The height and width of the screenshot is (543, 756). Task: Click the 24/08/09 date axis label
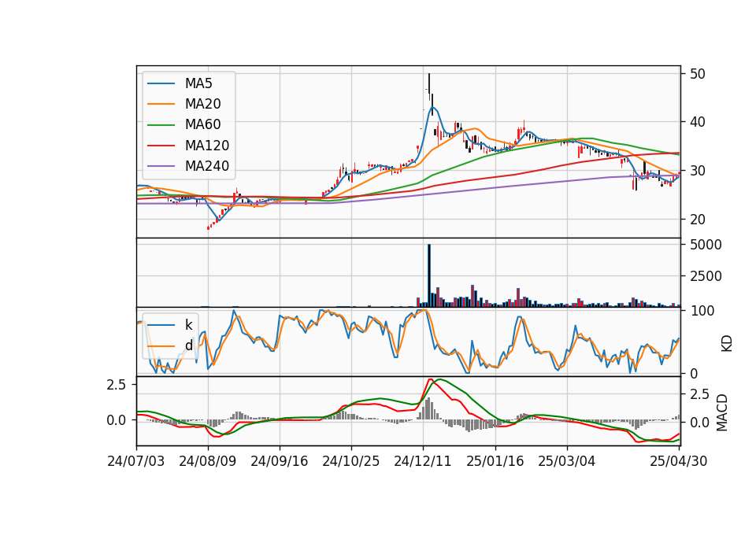208,462
